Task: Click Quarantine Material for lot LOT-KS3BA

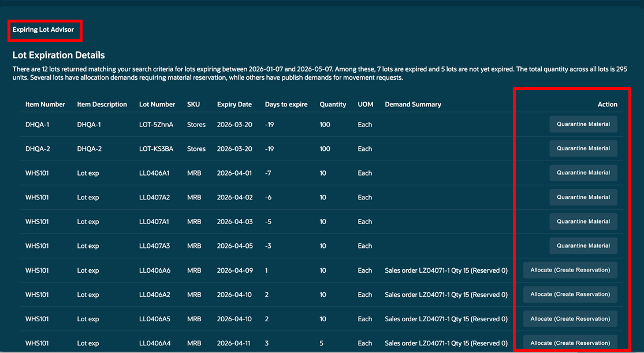Action: 583,148
